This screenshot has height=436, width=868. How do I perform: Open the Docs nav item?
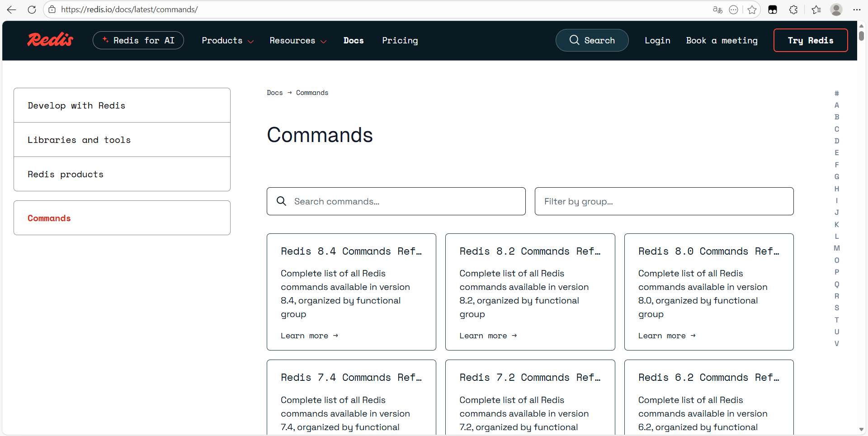[354, 41]
